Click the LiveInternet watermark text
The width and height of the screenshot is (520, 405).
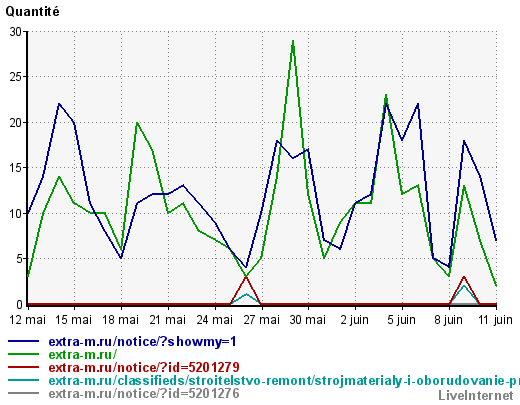tap(476, 396)
